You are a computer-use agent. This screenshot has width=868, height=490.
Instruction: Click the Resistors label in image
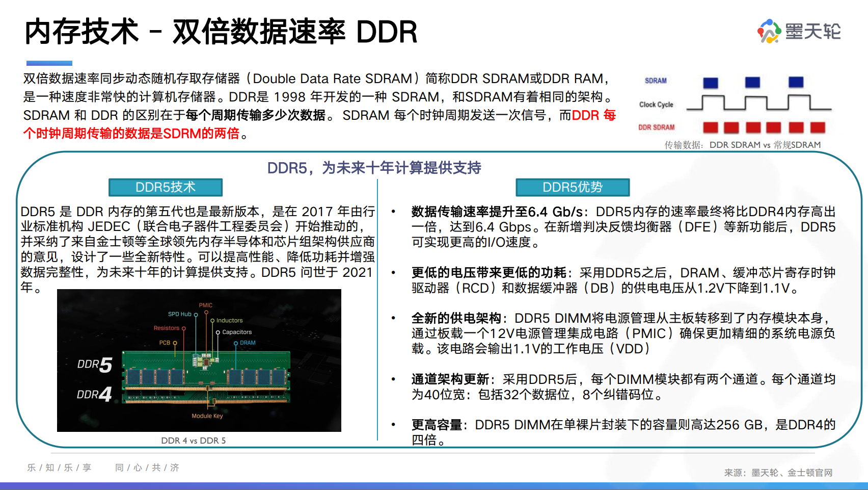167,328
